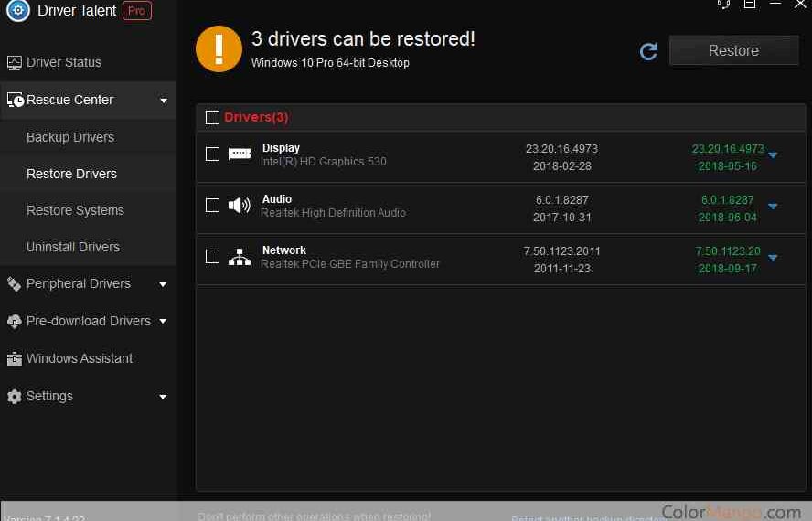Click the Windows Assistant icon in sidebar
812x521 pixels.
click(14, 359)
